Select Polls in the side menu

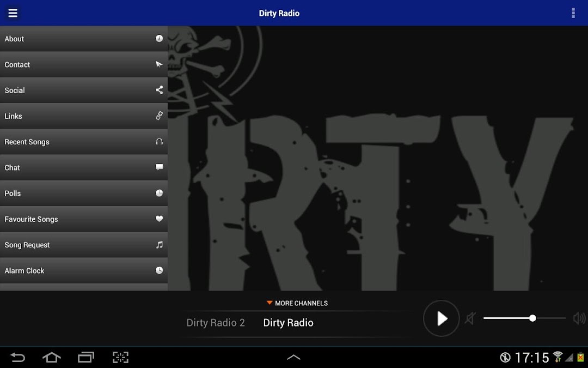click(84, 194)
